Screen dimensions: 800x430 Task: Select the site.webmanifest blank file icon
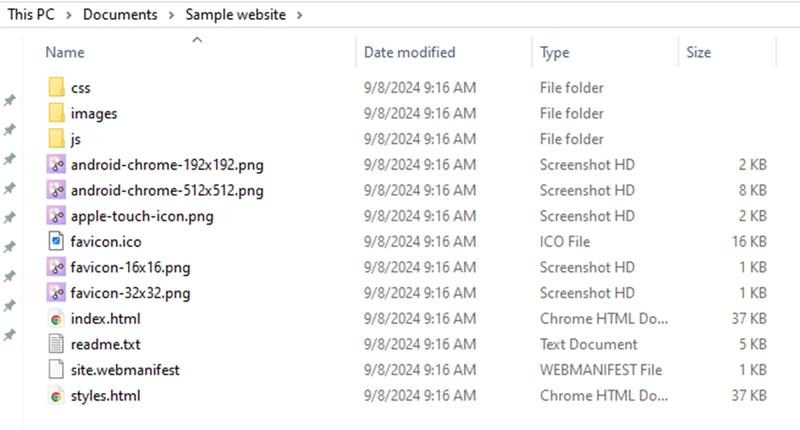56,369
